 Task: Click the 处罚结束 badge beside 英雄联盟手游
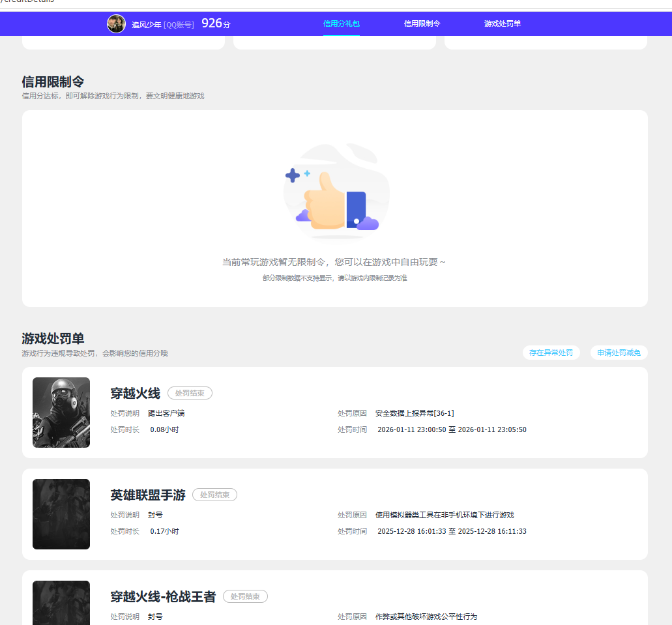pyautogui.click(x=214, y=495)
